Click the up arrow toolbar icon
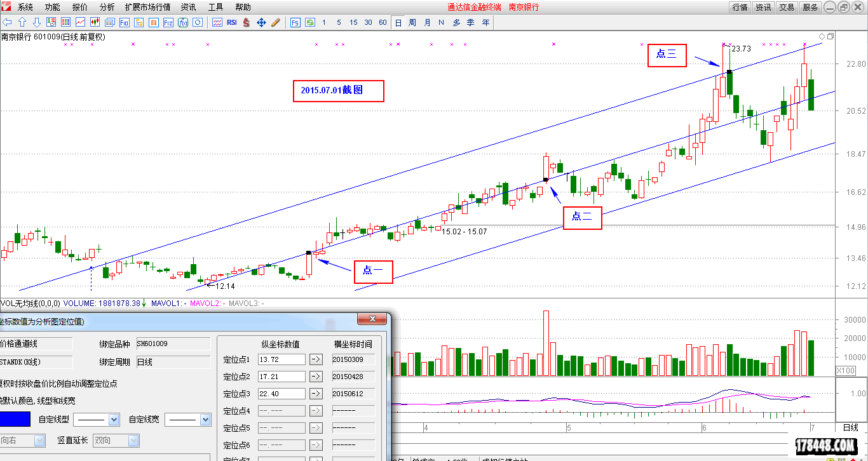The height and width of the screenshot is (461, 868). coord(22,22)
